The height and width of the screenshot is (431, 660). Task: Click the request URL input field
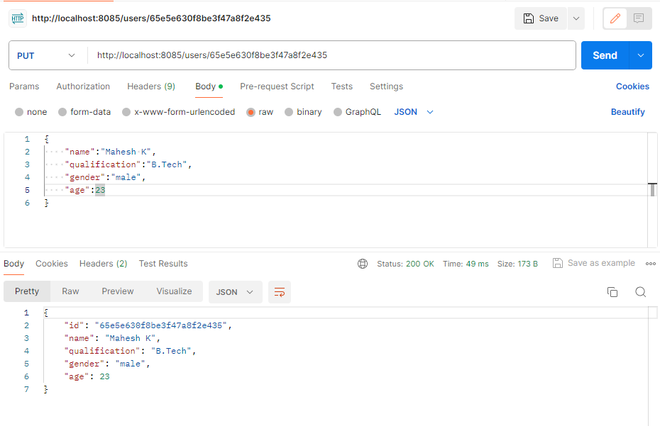coord(330,55)
